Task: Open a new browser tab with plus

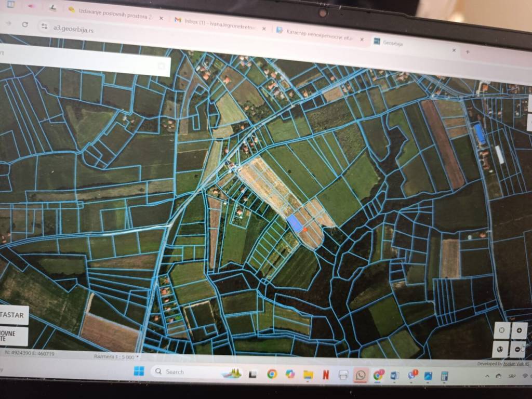Action: (468, 52)
